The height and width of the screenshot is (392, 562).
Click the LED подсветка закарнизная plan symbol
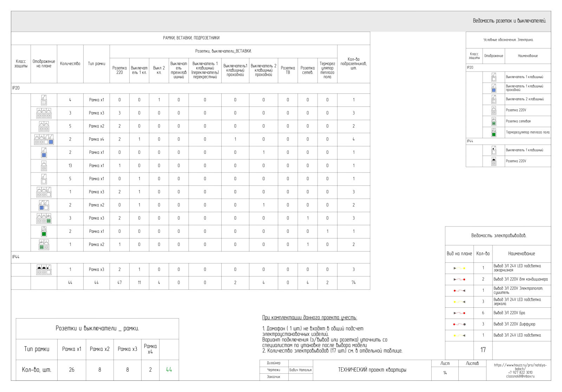[x=459, y=268]
